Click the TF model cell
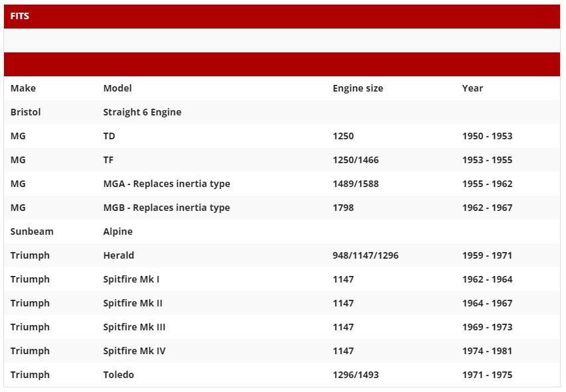 click(x=108, y=160)
